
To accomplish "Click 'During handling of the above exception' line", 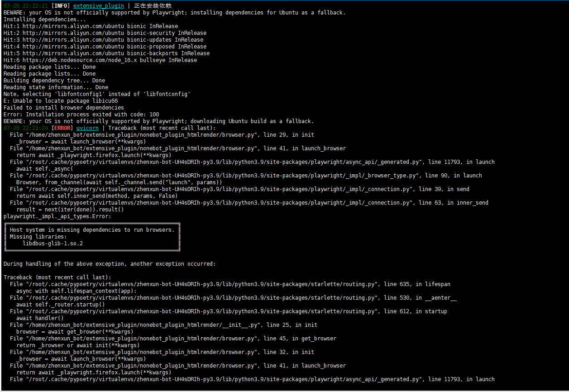I will [110, 264].
